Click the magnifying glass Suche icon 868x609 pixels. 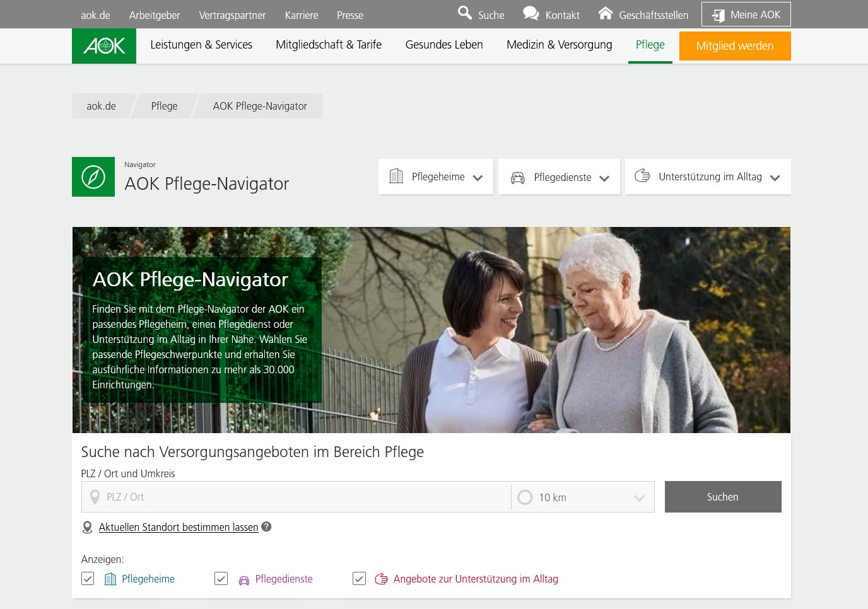pos(465,13)
